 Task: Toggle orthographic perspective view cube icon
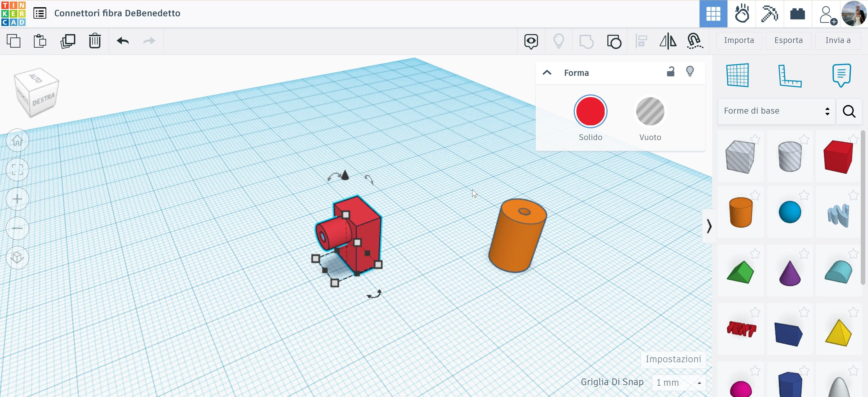17,258
